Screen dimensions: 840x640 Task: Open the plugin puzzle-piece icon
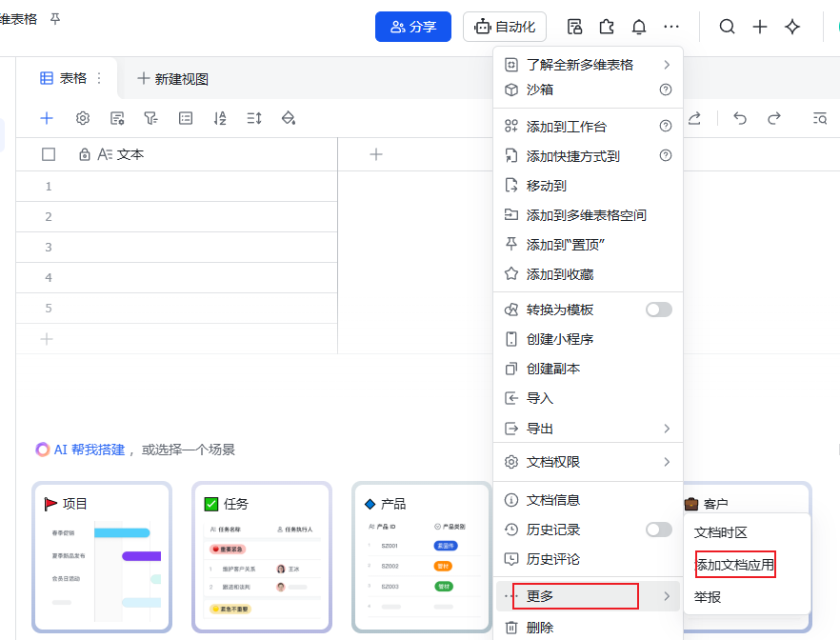pos(607,27)
